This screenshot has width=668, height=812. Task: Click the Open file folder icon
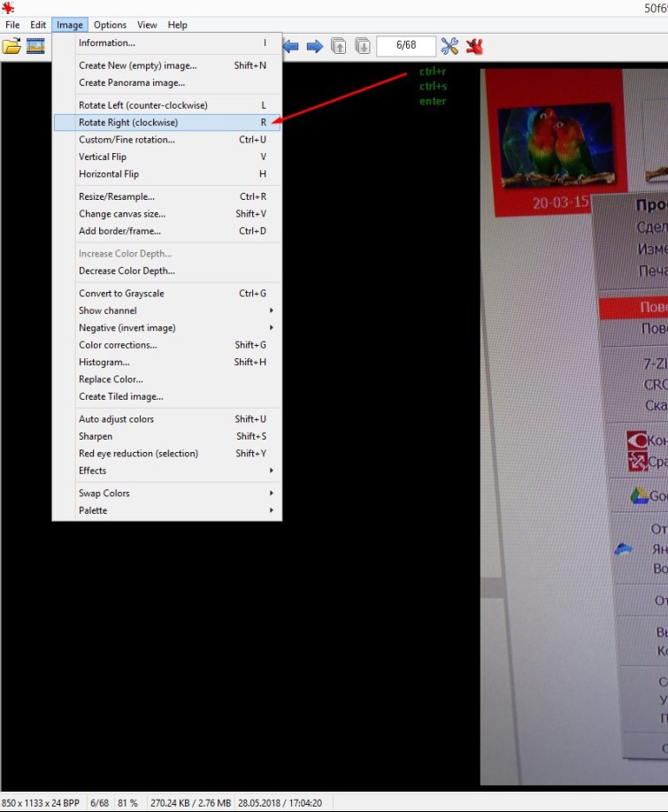coord(12,46)
